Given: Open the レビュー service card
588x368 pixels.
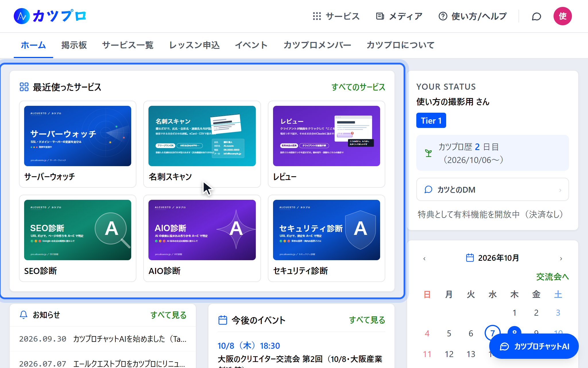Looking at the screenshot, I should (326, 144).
